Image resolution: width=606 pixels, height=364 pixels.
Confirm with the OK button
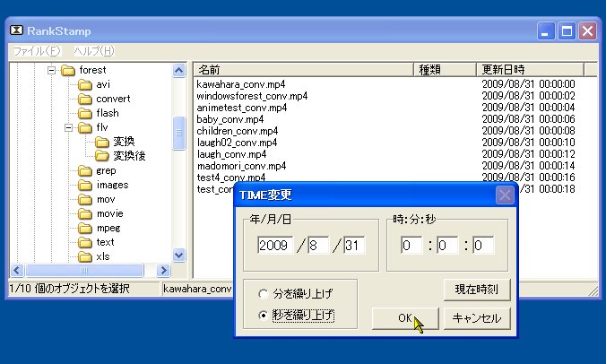(405, 318)
